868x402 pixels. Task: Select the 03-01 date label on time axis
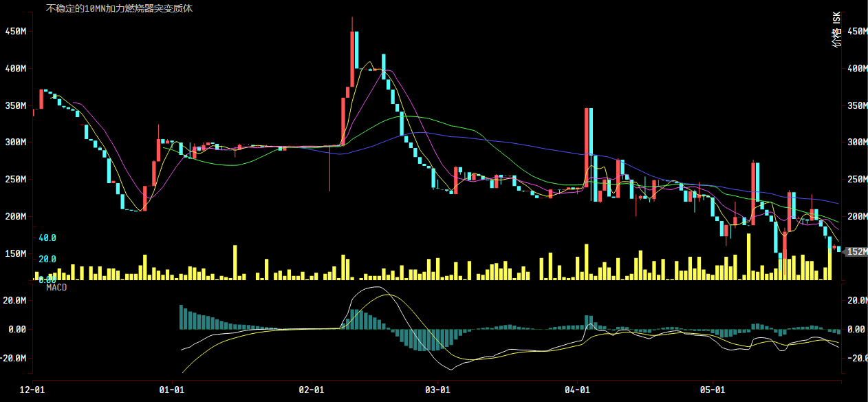tap(437, 390)
